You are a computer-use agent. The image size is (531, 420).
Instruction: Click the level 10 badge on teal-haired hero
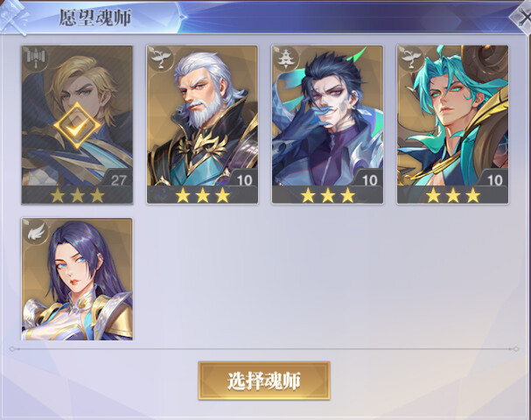click(495, 180)
